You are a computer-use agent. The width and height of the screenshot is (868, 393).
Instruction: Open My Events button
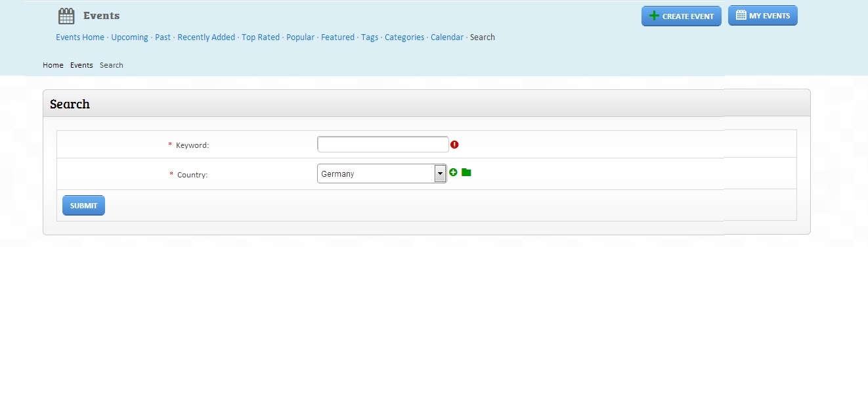point(762,16)
